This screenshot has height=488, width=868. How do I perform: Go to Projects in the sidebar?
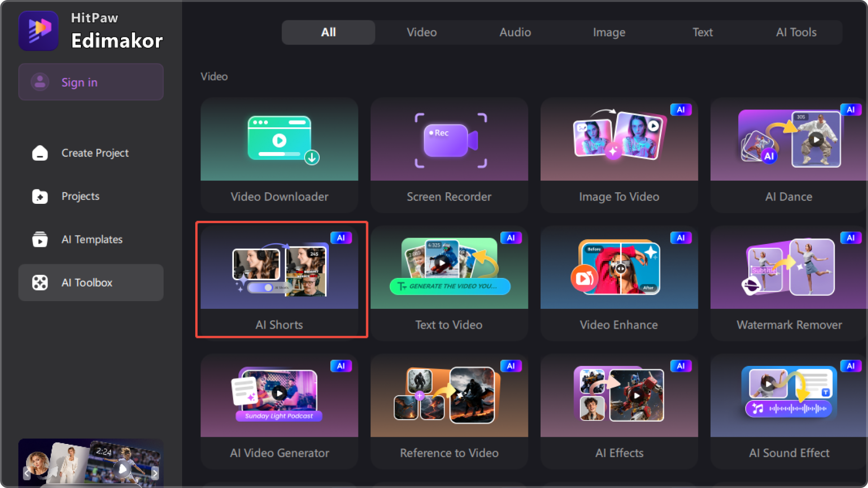(x=91, y=196)
